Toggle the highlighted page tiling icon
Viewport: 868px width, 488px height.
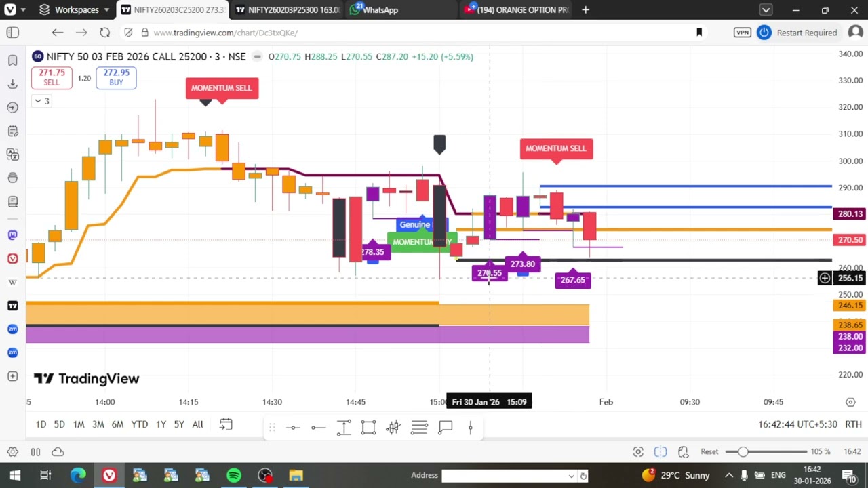(x=660, y=452)
